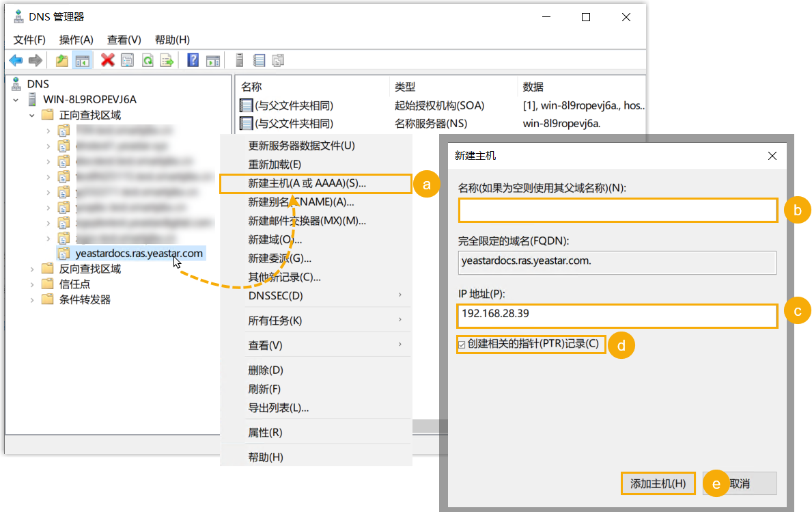This screenshot has height=512, width=812.
Task: Click the 添加主机(H) button
Action: tap(658, 483)
